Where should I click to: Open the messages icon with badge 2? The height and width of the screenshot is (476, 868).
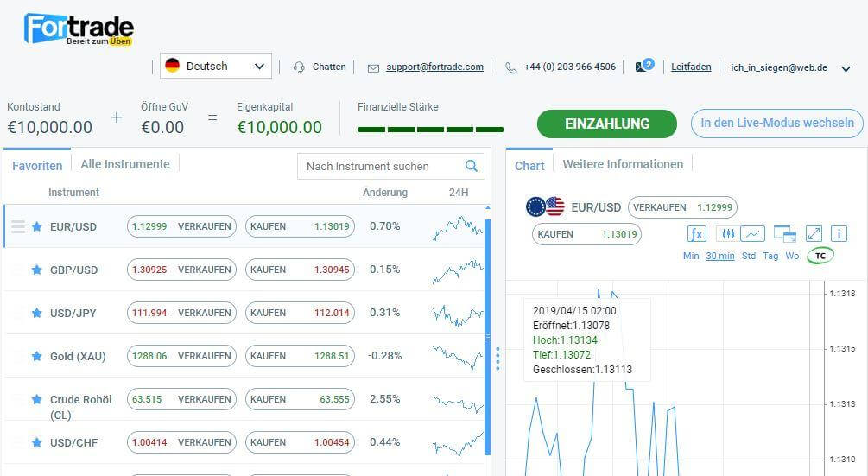(x=644, y=66)
